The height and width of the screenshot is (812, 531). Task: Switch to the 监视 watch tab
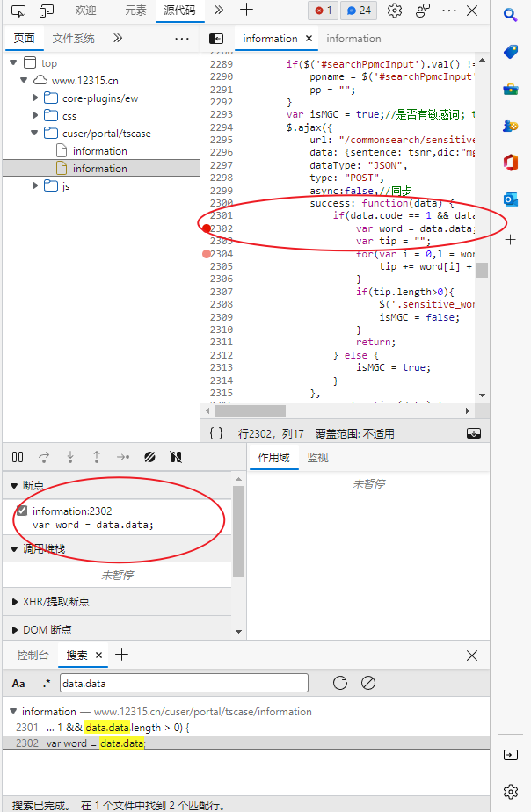(317, 457)
